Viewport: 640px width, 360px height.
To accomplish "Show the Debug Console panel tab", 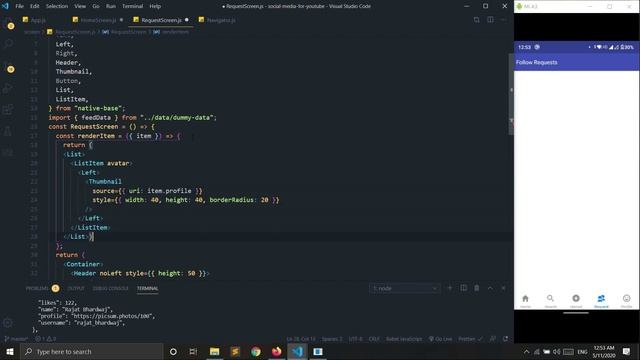I will [x=110, y=288].
